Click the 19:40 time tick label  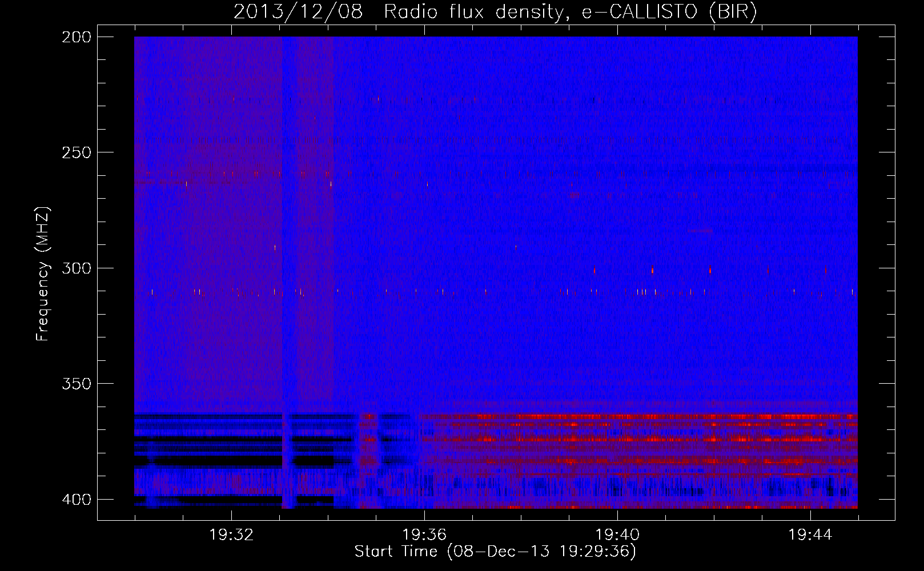(x=617, y=535)
